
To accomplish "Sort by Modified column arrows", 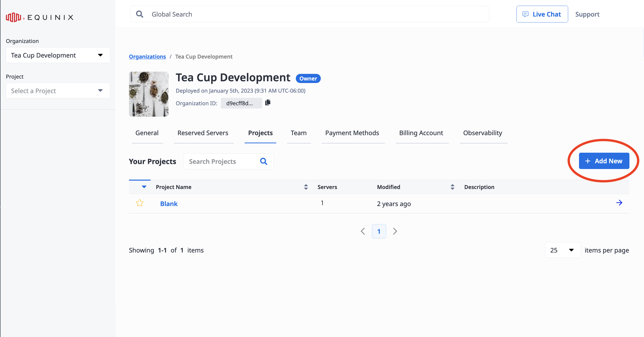I will click(x=452, y=187).
